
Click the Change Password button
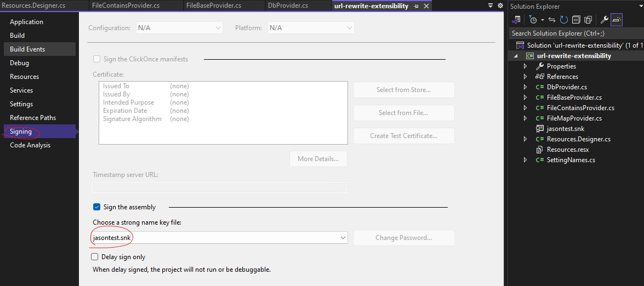click(404, 238)
